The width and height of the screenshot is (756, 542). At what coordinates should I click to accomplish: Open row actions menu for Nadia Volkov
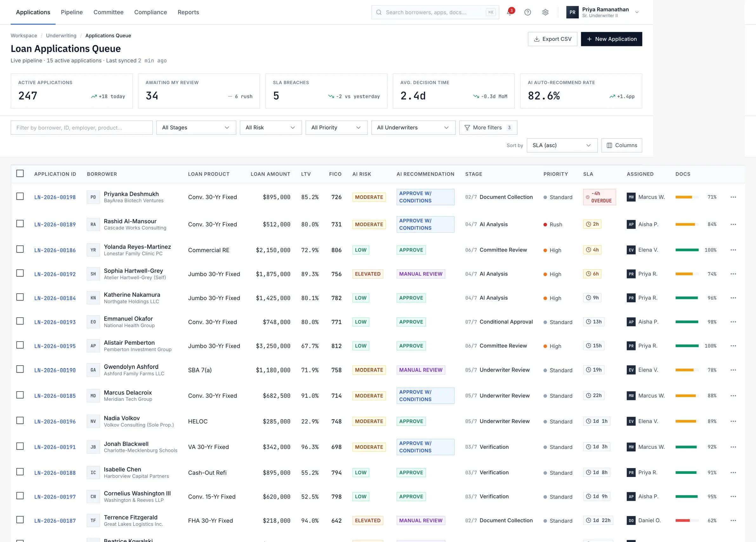click(733, 421)
